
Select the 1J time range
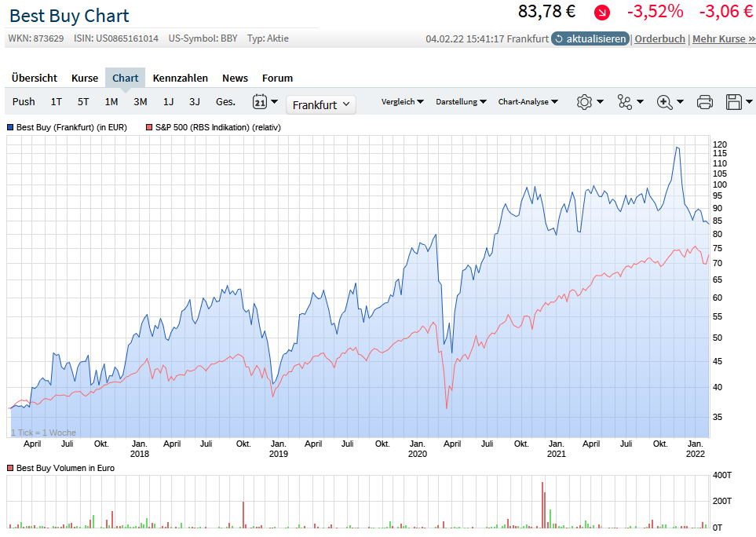click(168, 102)
